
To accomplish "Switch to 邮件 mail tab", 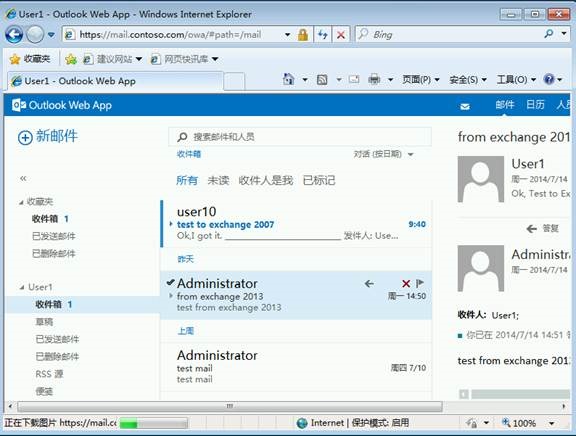I will (505, 105).
